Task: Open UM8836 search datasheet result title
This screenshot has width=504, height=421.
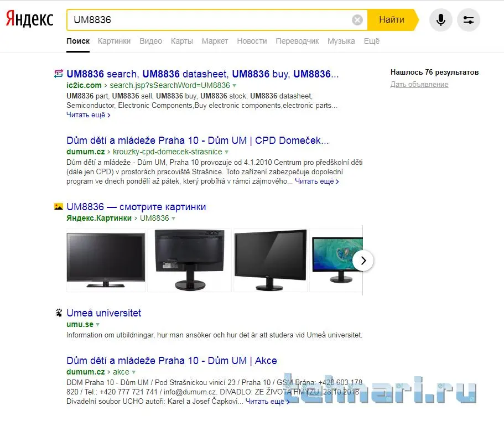Action: [202, 74]
